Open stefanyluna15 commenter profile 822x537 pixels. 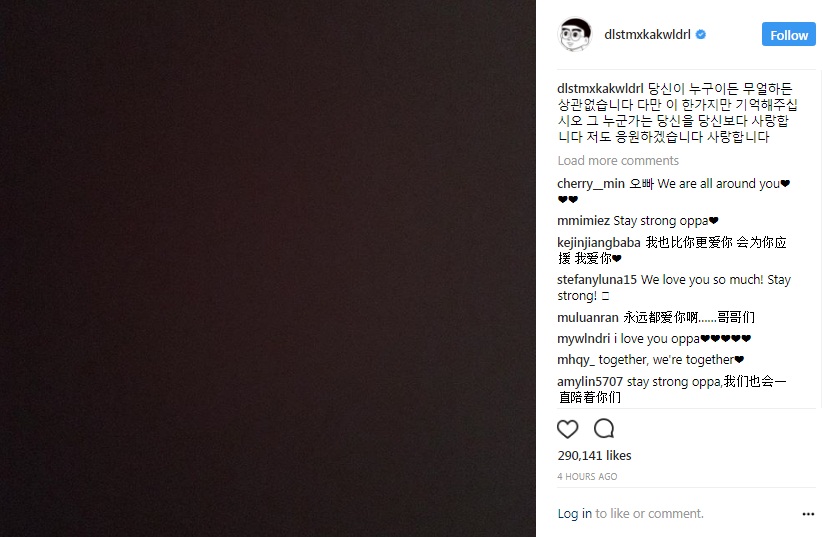pos(597,280)
